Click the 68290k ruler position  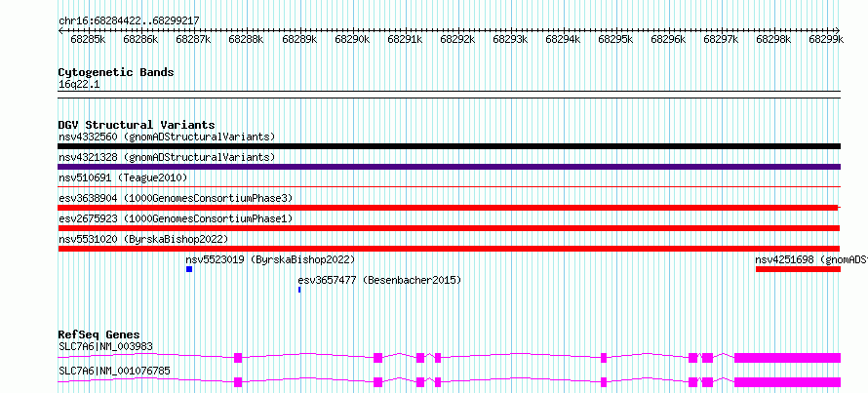pyautogui.click(x=352, y=39)
